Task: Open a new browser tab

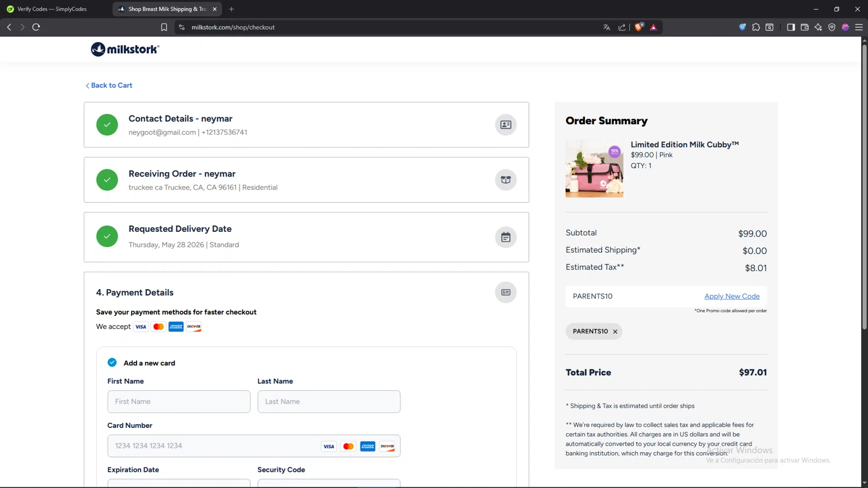Action: click(231, 9)
